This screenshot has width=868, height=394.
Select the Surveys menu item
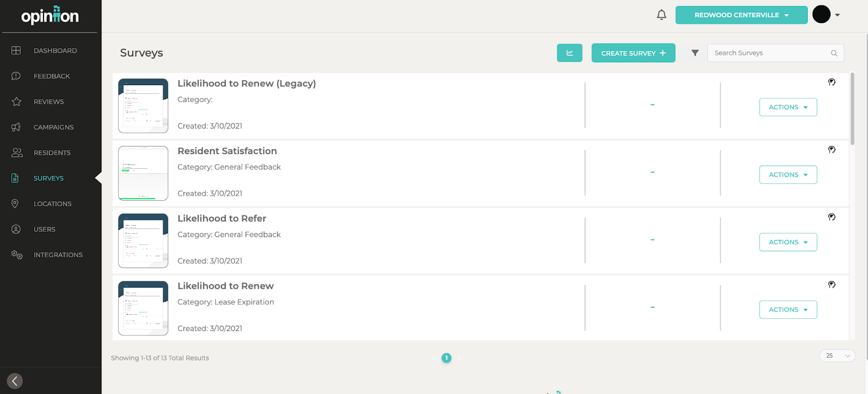(x=49, y=178)
